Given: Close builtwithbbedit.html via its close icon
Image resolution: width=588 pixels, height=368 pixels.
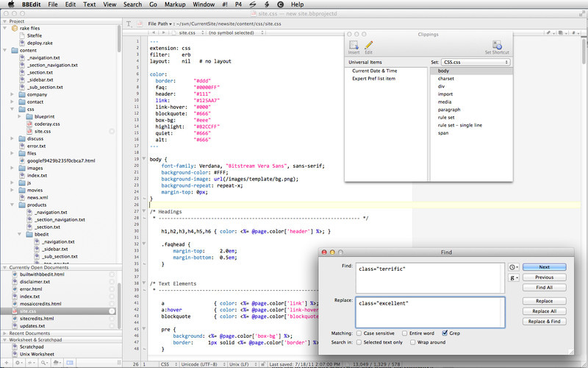Looking at the screenshot, I should [x=112, y=274].
